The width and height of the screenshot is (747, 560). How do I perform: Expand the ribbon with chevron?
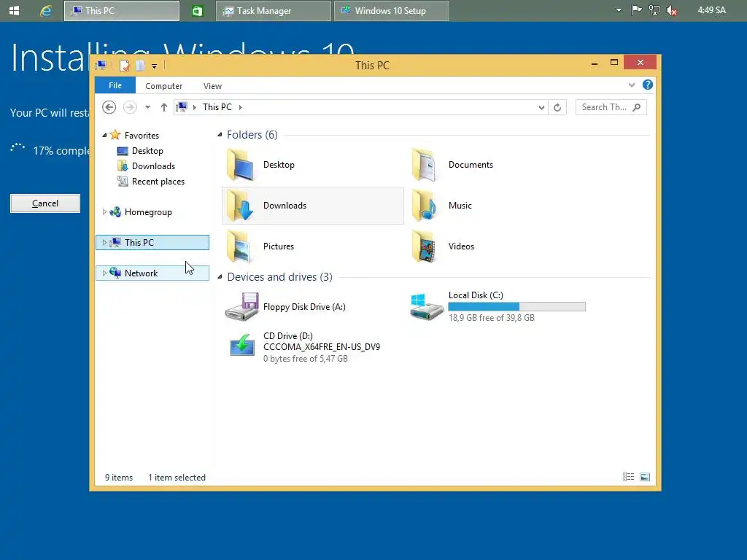click(631, 85)
